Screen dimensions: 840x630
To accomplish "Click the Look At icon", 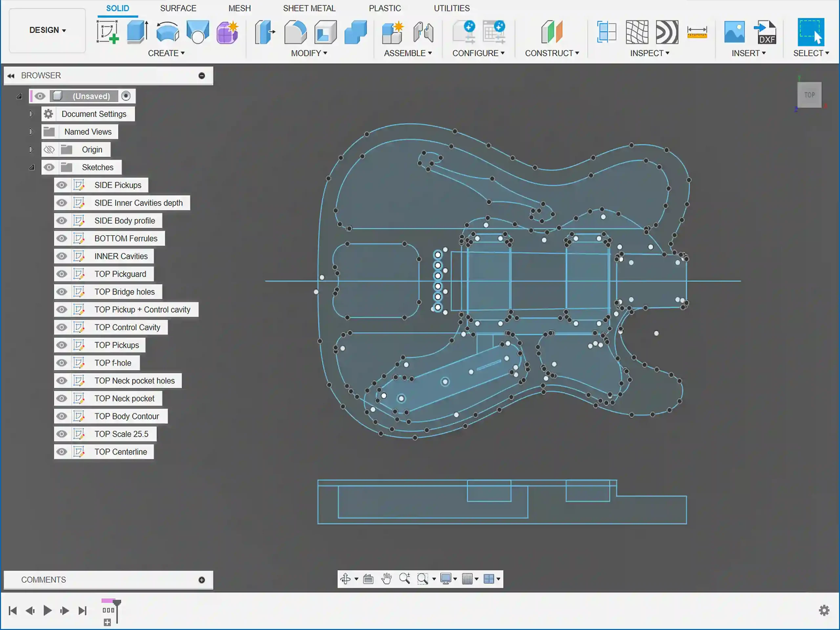I will tap(368, 579).
